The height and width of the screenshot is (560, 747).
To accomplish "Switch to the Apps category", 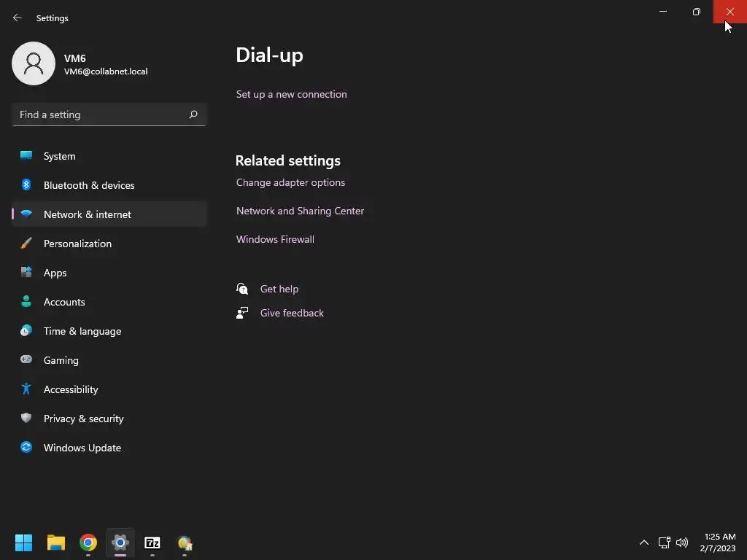I will (109, 273).
